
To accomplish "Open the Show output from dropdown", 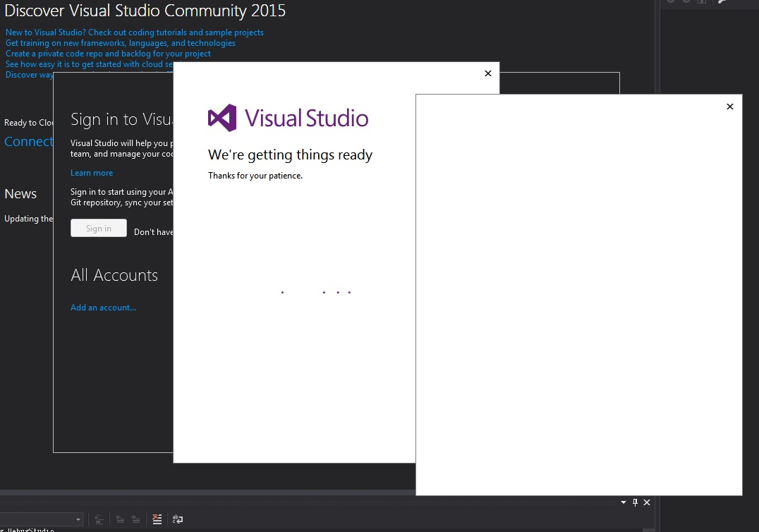I will pos(78,519).
